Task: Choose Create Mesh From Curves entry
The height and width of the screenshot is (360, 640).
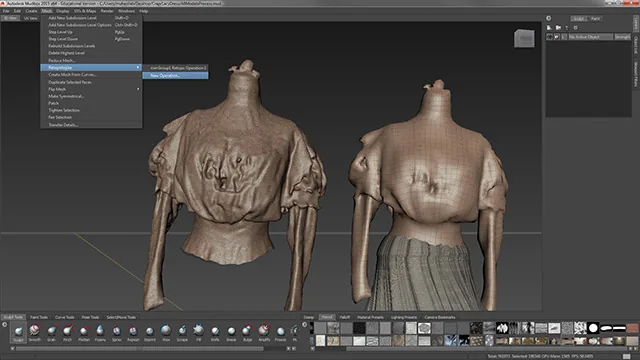Action: click(x=91, y=75)
